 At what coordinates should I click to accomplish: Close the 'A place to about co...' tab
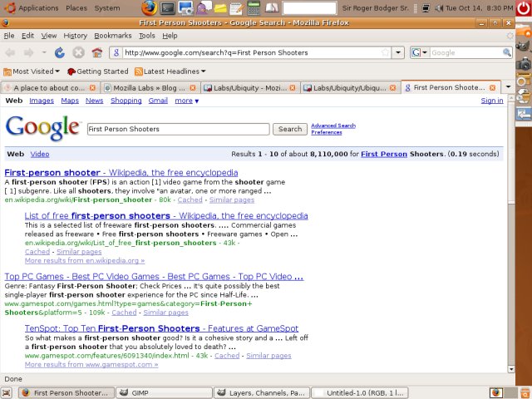[x=92, y=88]
